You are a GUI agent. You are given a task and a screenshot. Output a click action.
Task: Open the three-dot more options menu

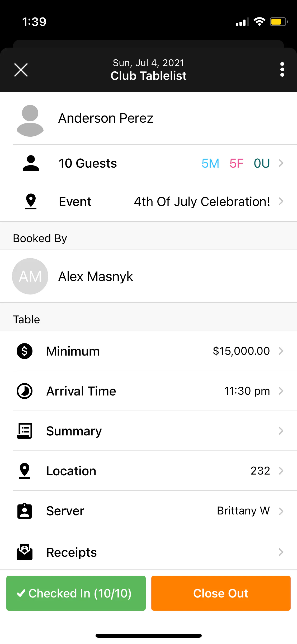click(x=282, y=70)
